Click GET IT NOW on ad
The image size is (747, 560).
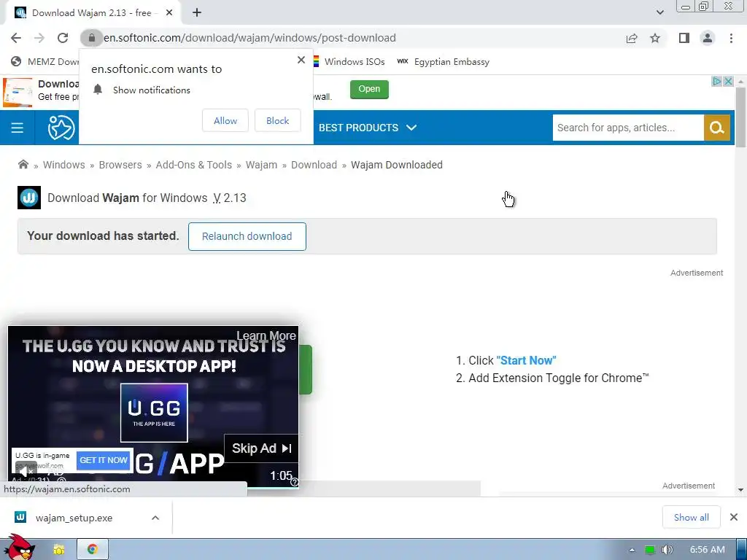click(104, 460)
